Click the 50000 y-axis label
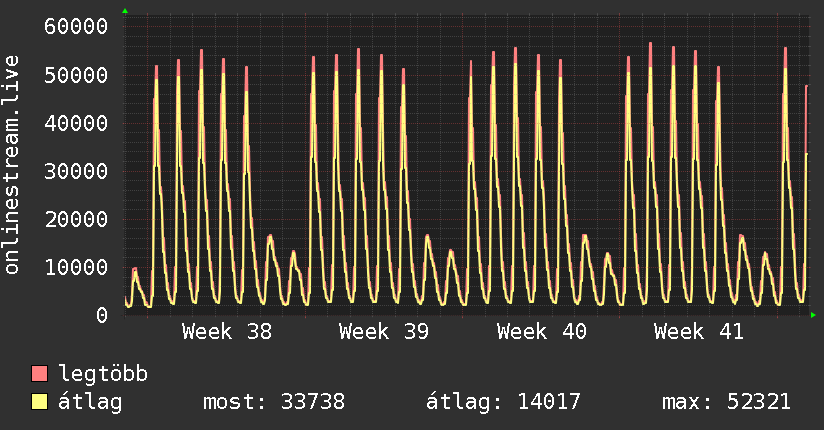824x430 pixels. click(76, 75)
